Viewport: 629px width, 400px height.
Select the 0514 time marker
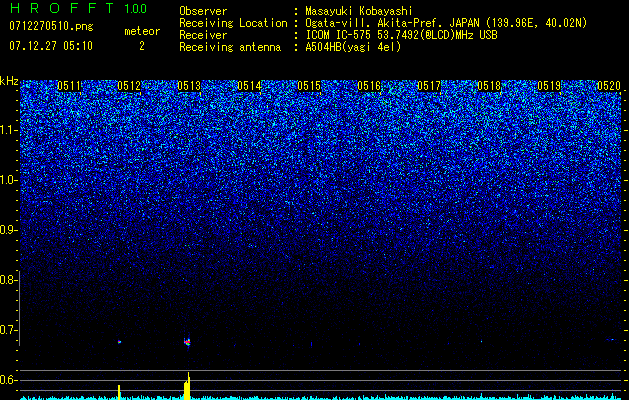click(249, 86)
